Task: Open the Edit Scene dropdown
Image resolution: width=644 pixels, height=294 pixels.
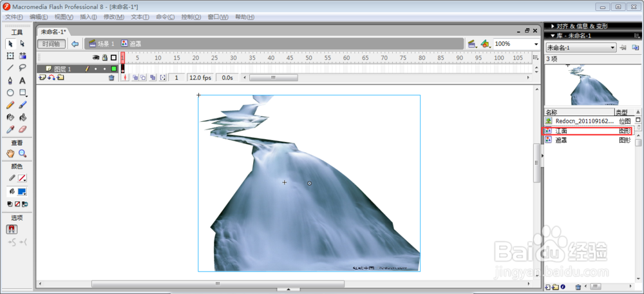Action: pyautogui.click(x=472, y=44)
